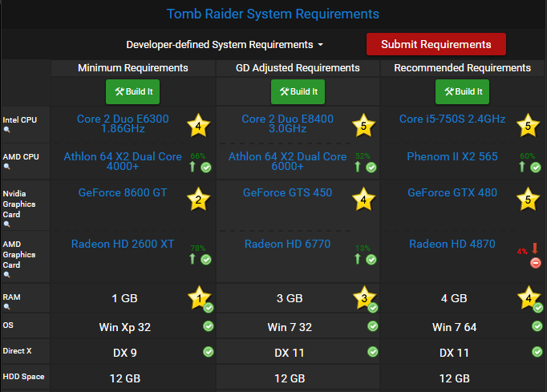This screenshot has height=392, width=547.
Task: Click the 5-star rating beside Core 2 Duo E8400
Action: pos(363,125)
